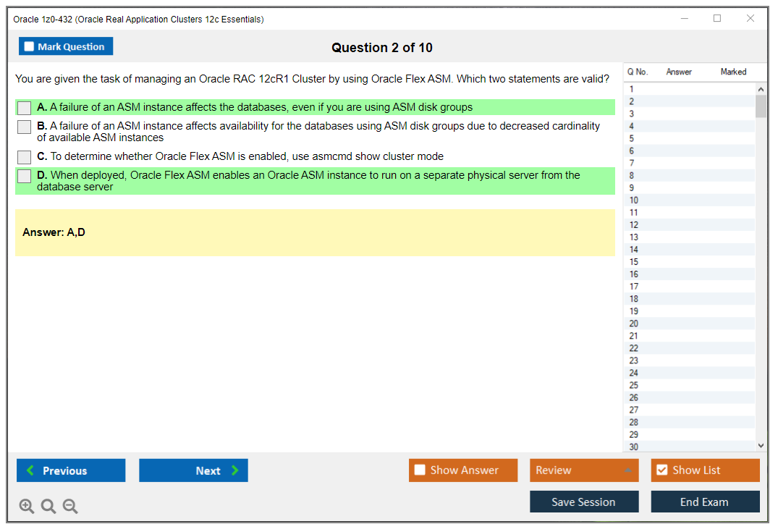The image size is (778, 532).
Task: Advance to the Next question
Action: [x=193, y=470]
